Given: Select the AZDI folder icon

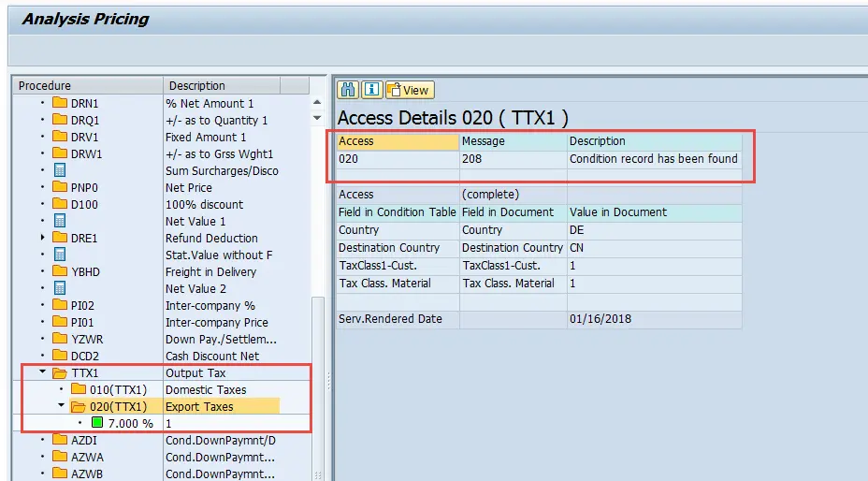Looking at the screenshot, I should point(60,440).
